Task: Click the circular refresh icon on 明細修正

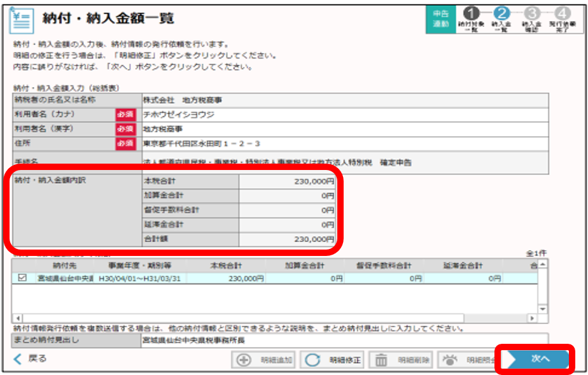Action: click(311, 360)
